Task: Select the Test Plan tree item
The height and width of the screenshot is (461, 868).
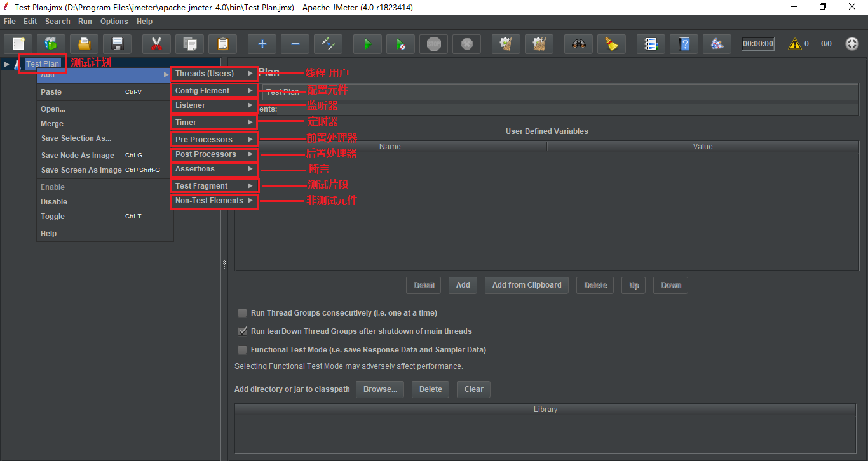Action: click(43, 63)
